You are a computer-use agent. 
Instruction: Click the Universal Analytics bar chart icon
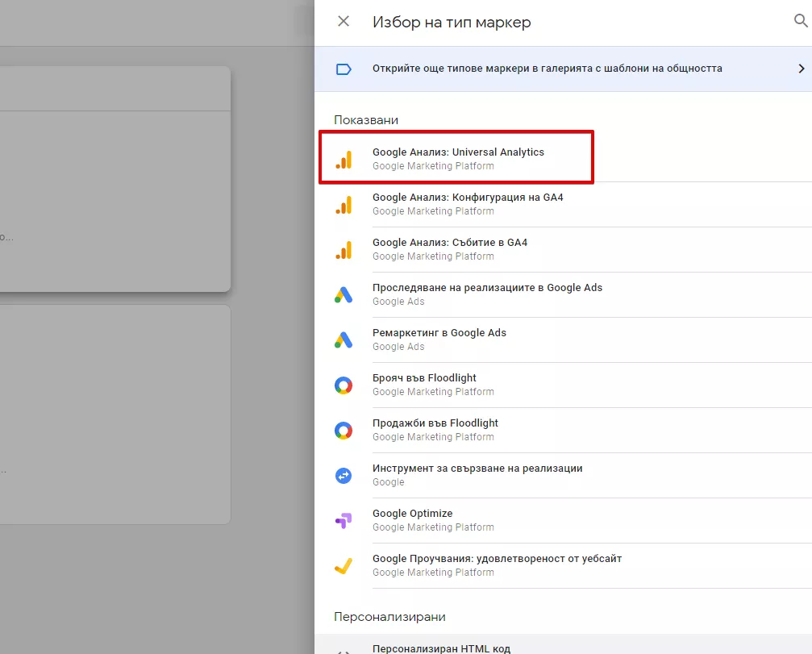pyautogui.click(x=344, y=160)
